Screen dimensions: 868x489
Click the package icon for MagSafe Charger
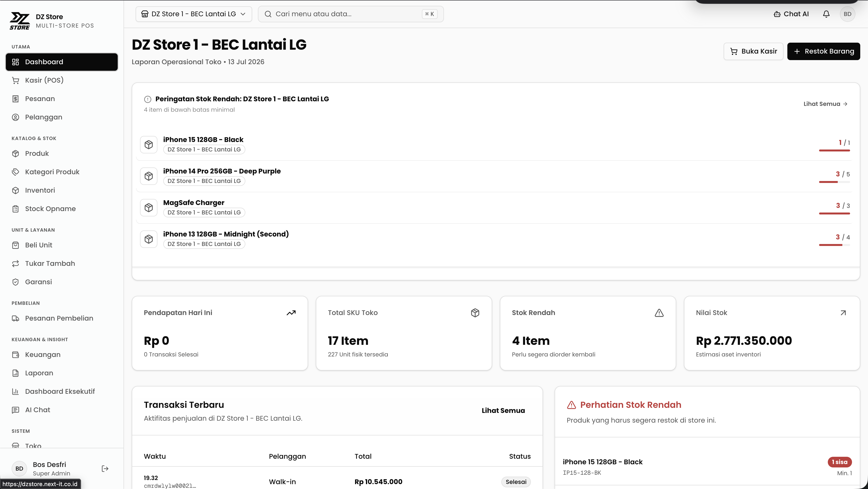[149, 207]
